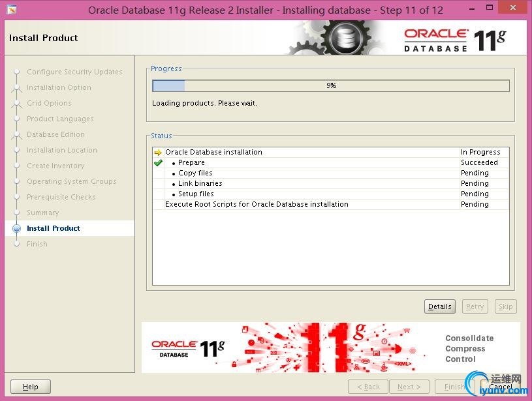Click the yellow arrow in-progress status icon

click(158, 152)
